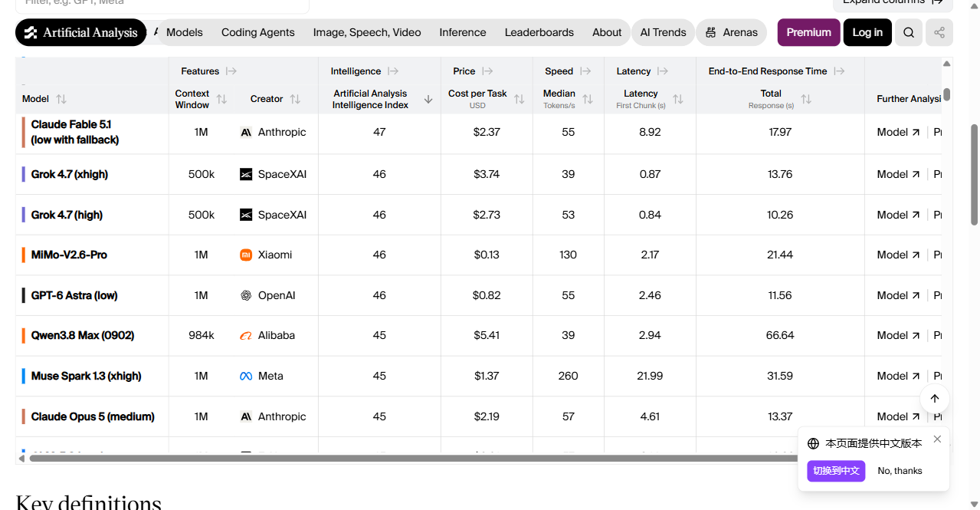Click the 260 median speed cell
980x510 pixels.
coord(568,376)
